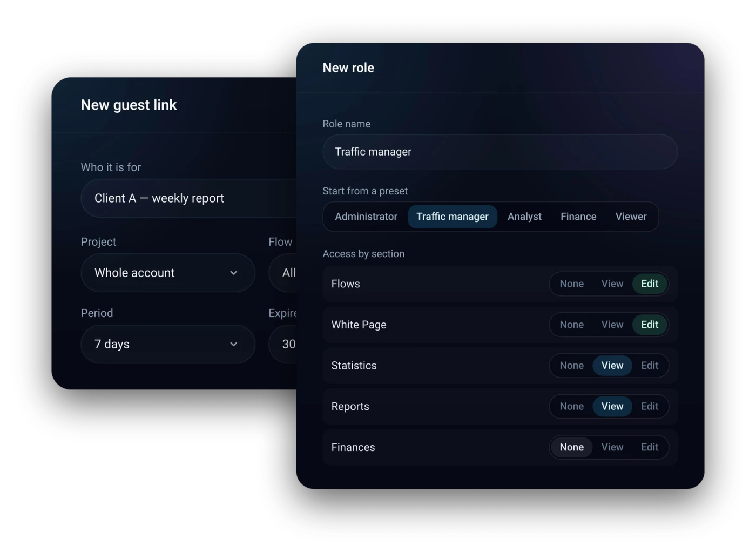Click the White Page row label
The image size is (756, 559).
(x=359, y=325)
